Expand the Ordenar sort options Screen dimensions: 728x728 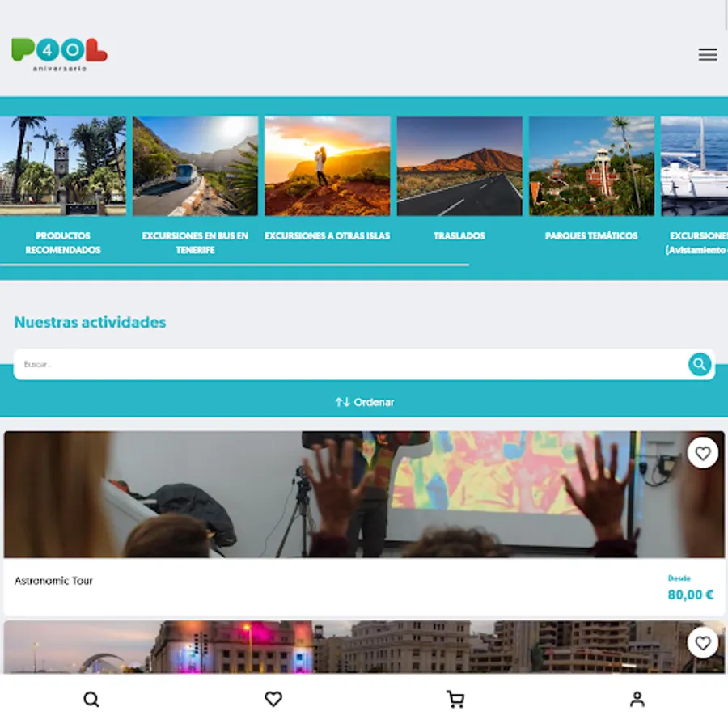(365, 402)
